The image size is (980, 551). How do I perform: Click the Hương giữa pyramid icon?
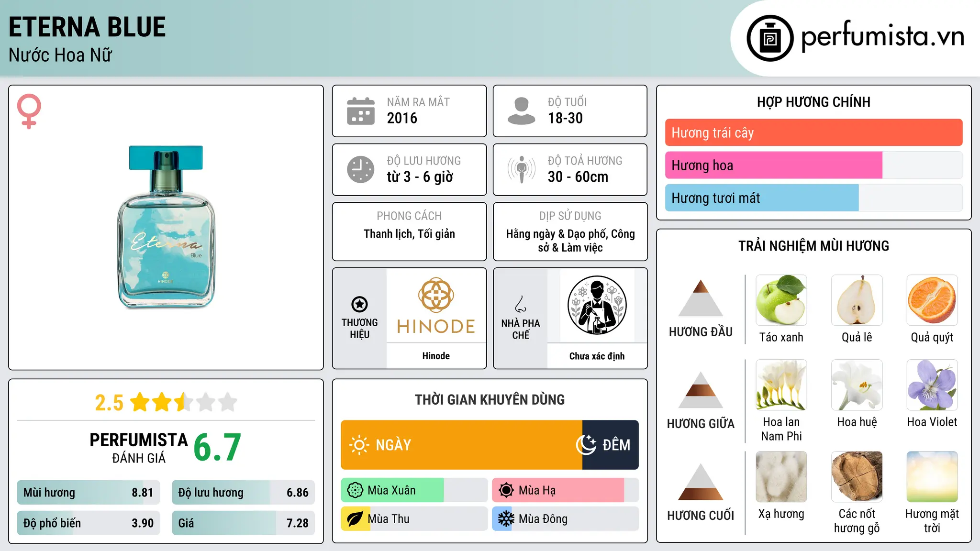click(x=701, y=390)
